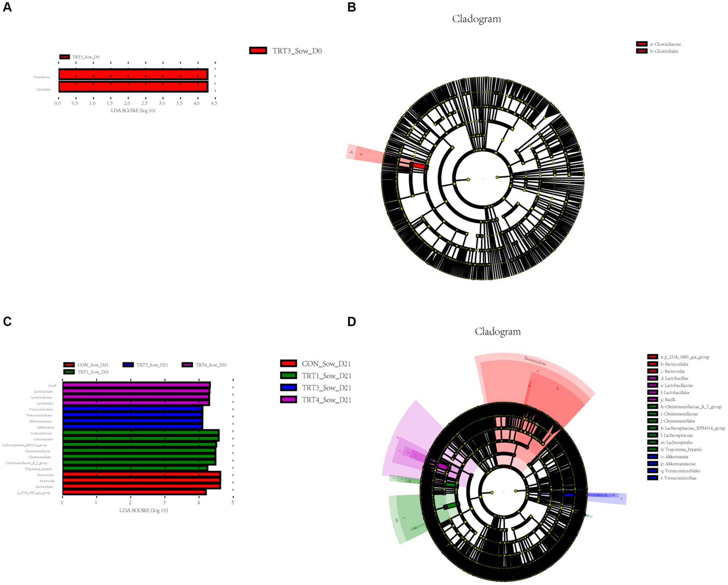Click the small 'TRT3_Sow_D0' label above panel A bars
This screenshot has height=585, width=728.
(86, 57)
